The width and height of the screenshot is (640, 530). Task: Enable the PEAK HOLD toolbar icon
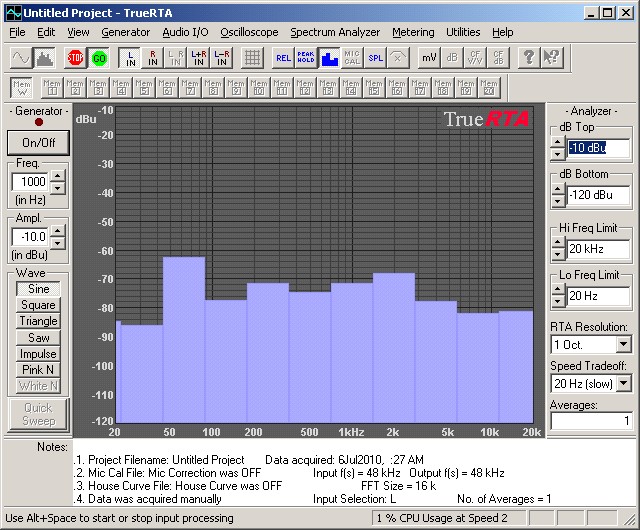pos(306,57)
